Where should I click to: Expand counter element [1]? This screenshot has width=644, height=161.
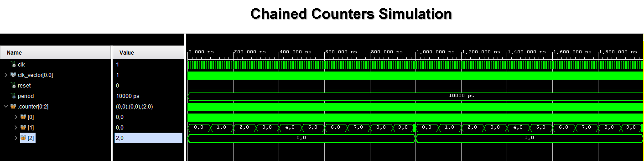(x=16, y=127)
